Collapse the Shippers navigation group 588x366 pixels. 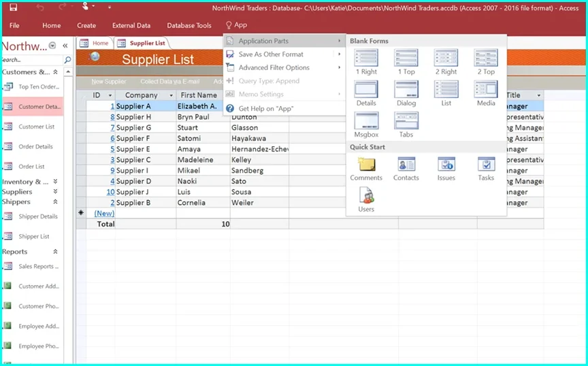[55, 202]
